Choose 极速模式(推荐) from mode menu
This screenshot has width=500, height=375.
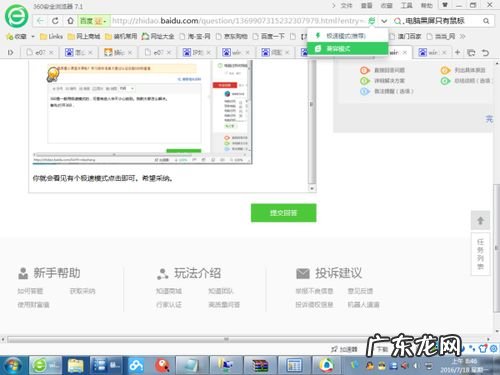(348, 36)
